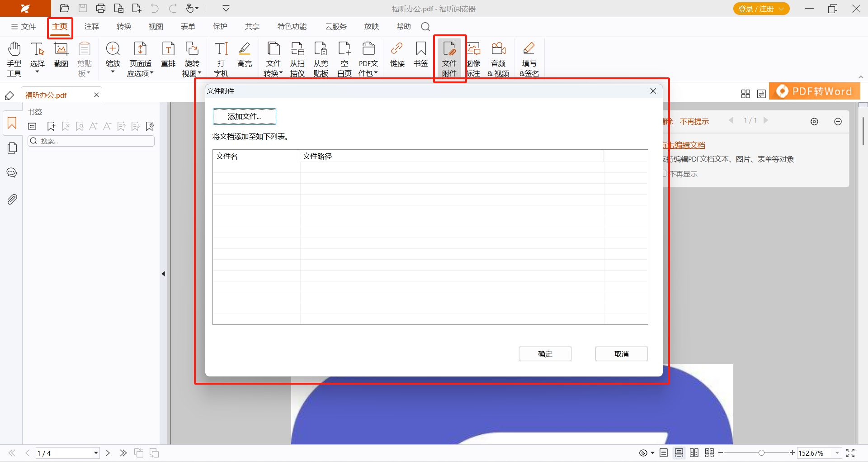This screenshot has width=868, height=462.
Task: Click the 添加文件 (Add File) button
Action: 244,116
